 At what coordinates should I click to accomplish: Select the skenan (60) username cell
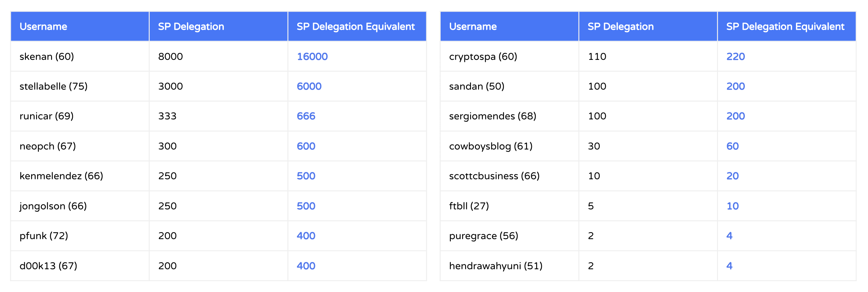(x=47, y=56)
